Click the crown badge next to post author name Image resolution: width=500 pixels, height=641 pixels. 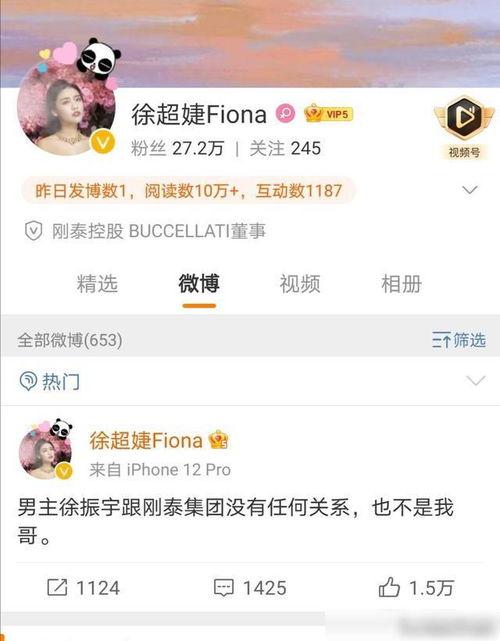(x=219, y=440)
